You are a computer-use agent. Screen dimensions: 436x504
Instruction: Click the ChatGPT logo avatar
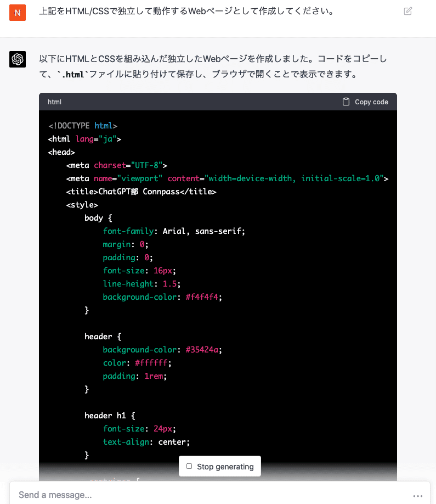pyautogui.click(x=18, y=59)
